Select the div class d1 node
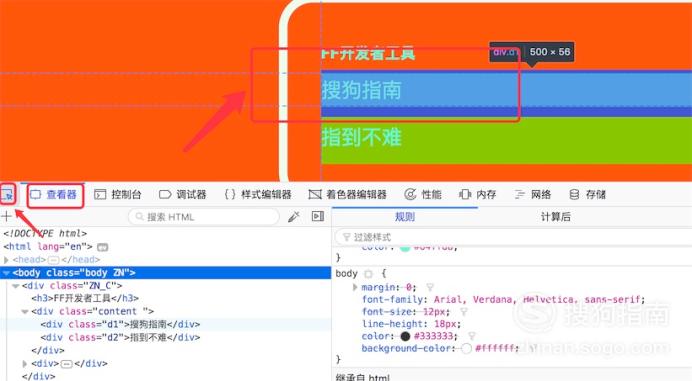This screenshot has width=692, height=381. coord(120,324)
